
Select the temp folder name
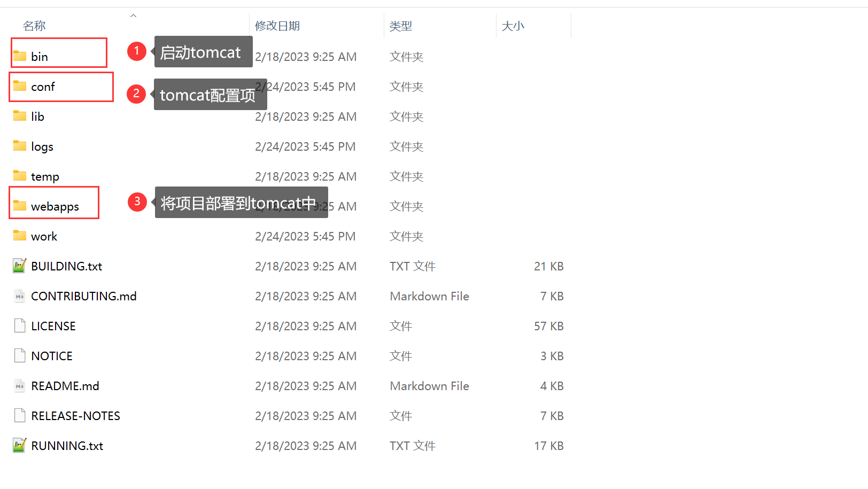coord(45,176)
